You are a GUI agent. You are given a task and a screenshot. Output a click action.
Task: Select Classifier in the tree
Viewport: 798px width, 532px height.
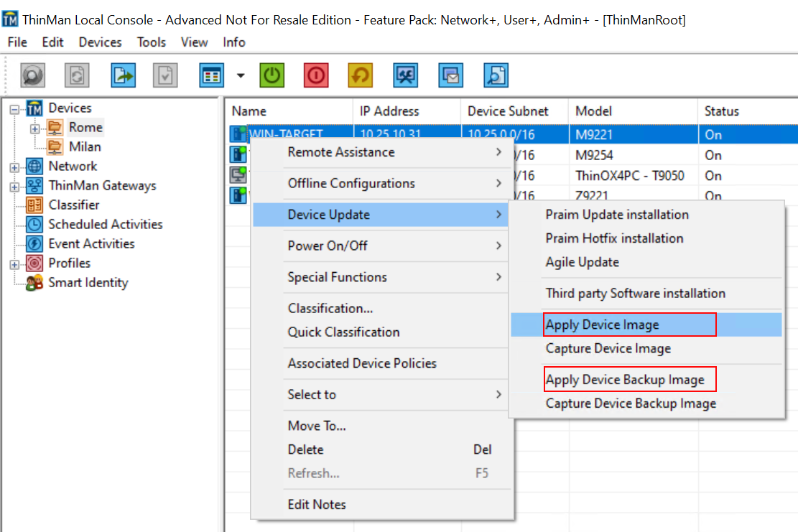point(74,205)
